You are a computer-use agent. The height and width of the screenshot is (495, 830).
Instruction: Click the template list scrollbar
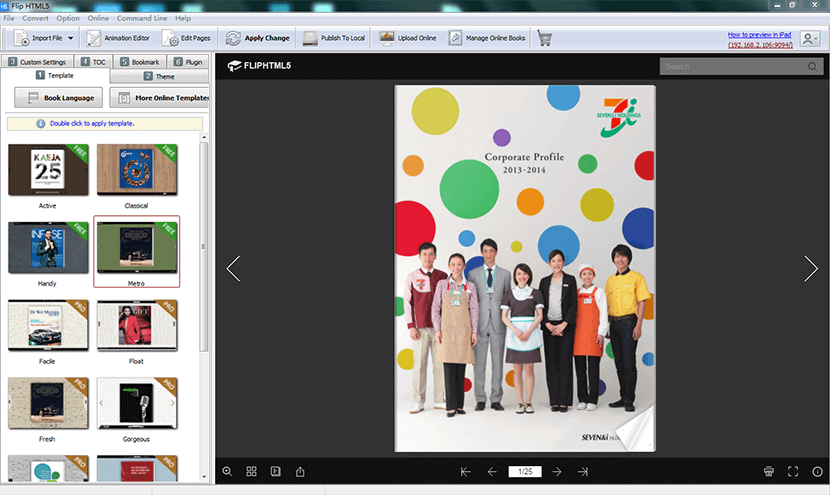coord(204,246)
